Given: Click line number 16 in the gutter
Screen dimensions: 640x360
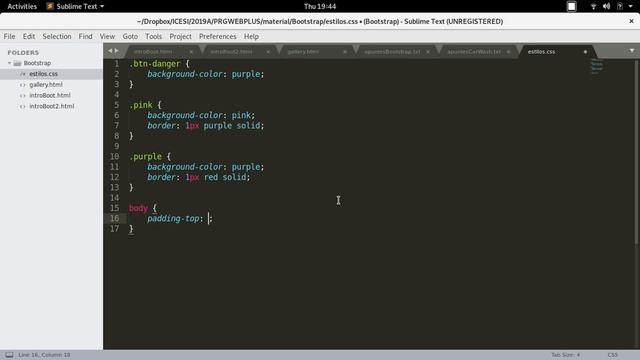Looking at the screenshot, I should 114,218.
